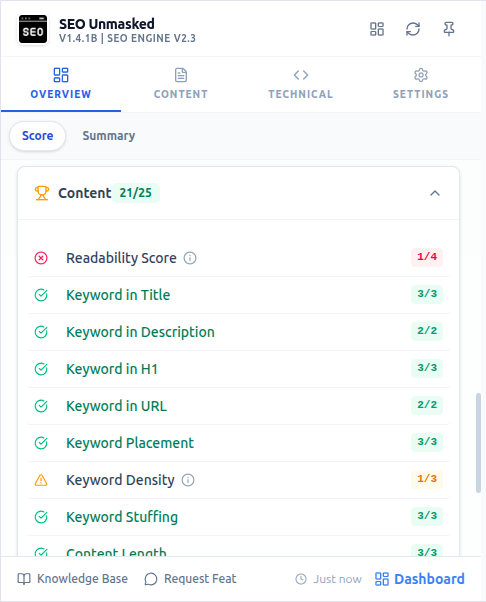This screenshot has width=486, height=602.
Task: Open the Content tab
Action: pos(181,84)
